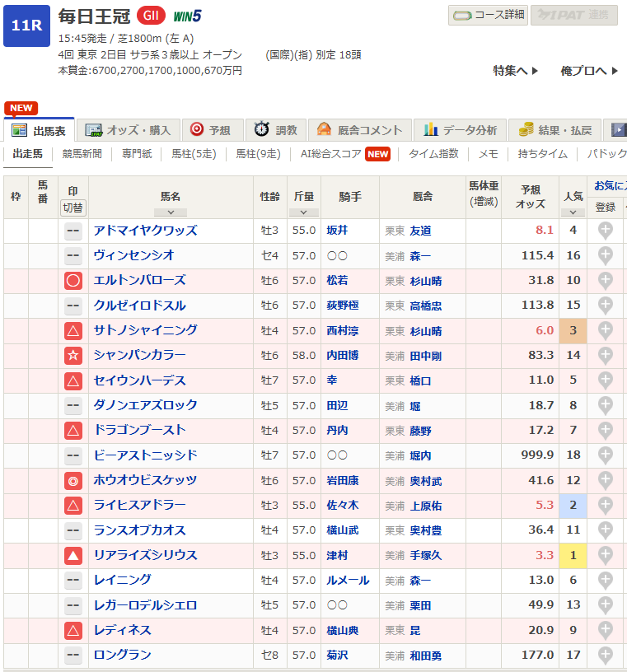Add レイニング to favorites with plus icon
The width and height of the screenshot is (627, 672).
pyautogui.click(x=605, y=580)
